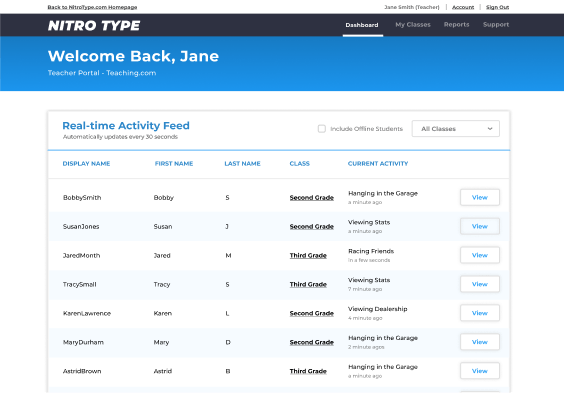
Task: Go to the Support tab
Action: (x=496, y=25)
